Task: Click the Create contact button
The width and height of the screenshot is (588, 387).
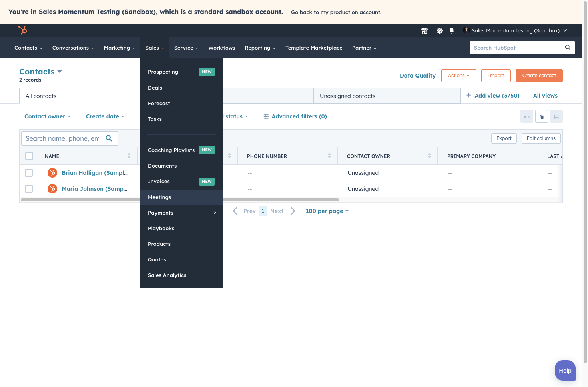Action: coord(539,76)
